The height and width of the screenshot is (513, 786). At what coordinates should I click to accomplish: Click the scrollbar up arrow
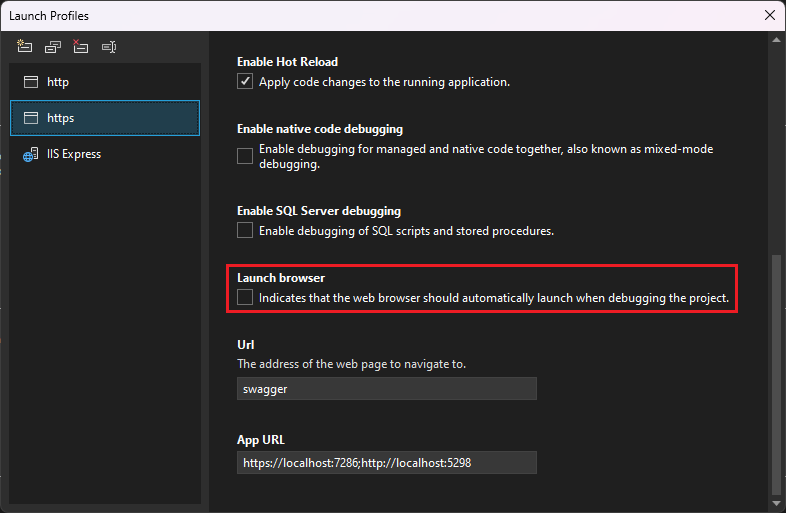tap(776, 41)
